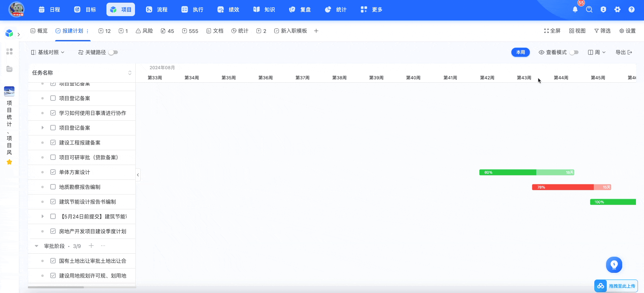Click the green 100% progress bar

click(x=613, y=202)
